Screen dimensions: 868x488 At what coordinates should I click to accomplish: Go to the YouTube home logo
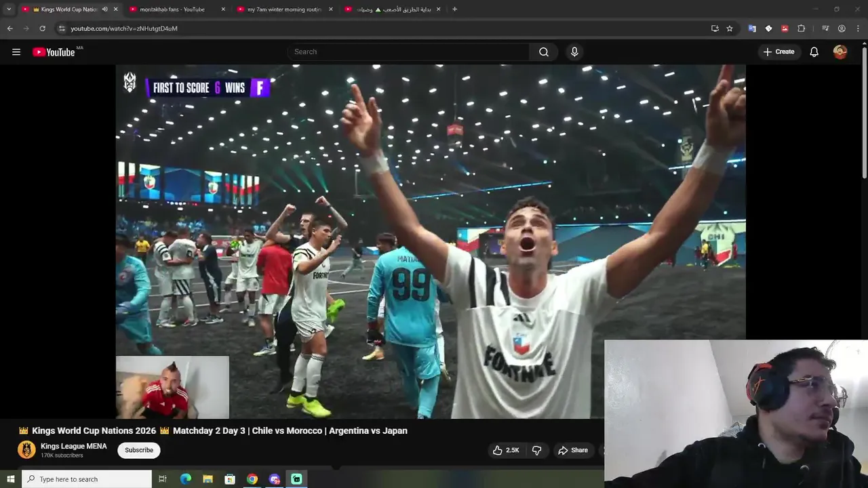click(x=54, y=52)
